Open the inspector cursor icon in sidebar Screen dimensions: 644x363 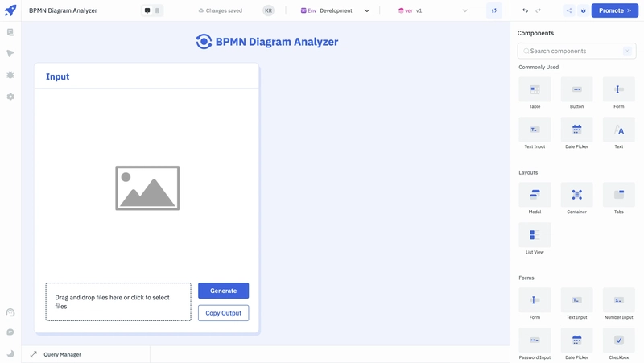click(10, 53)
